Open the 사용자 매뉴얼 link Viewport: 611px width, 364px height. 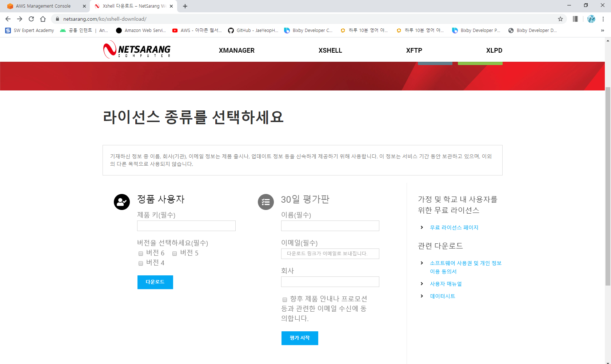pyautogui.click(x=446, y=284)
